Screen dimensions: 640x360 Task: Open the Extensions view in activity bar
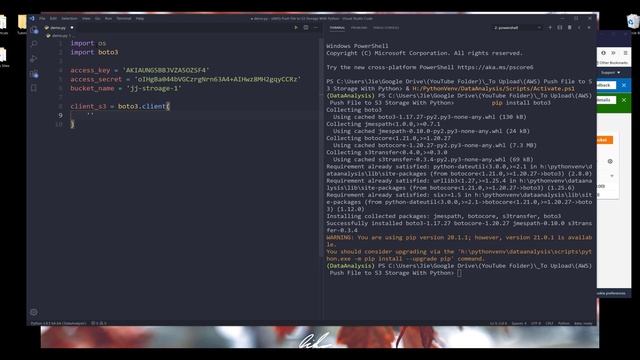click(x=34, y=73)
